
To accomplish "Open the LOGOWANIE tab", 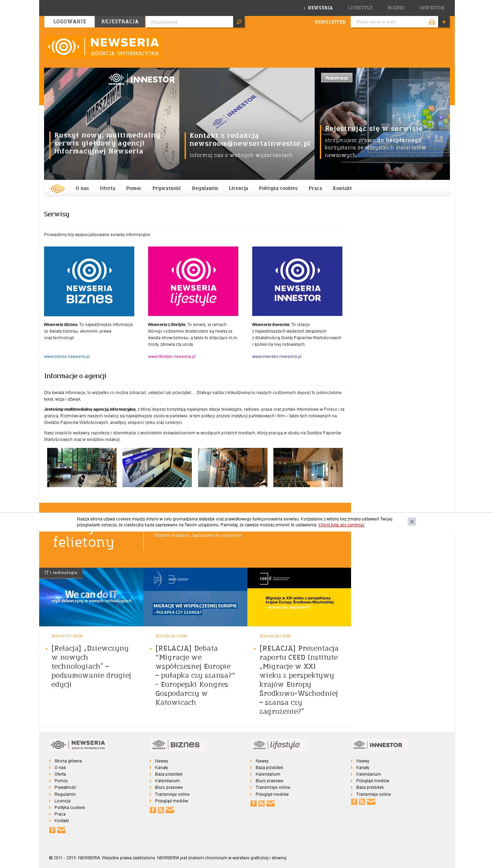I will 70,22.
